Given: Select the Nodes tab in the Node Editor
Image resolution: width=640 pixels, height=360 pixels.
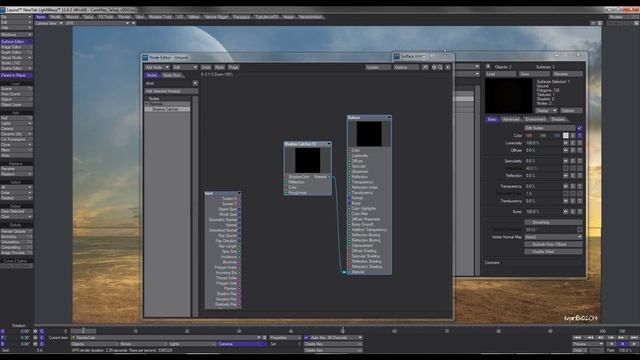Looking at the screenshot, I should click(x=152, y=75).
